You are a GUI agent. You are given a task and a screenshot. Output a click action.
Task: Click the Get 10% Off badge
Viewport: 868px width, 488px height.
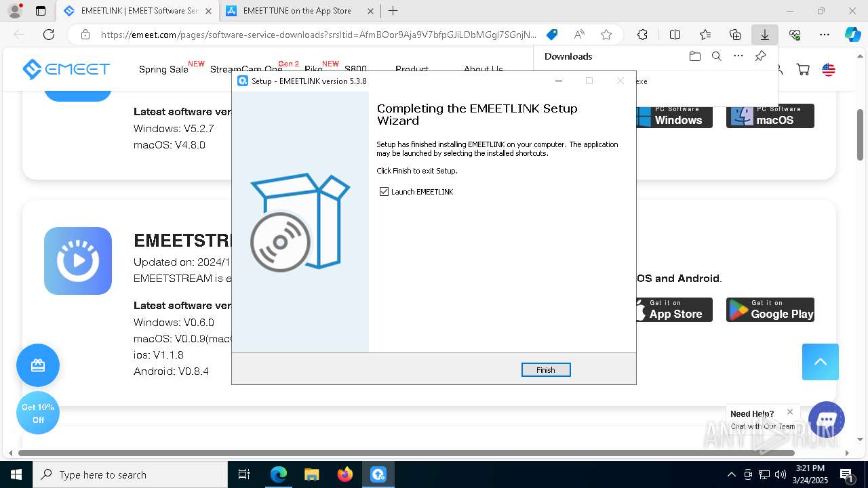click(38, 413)
